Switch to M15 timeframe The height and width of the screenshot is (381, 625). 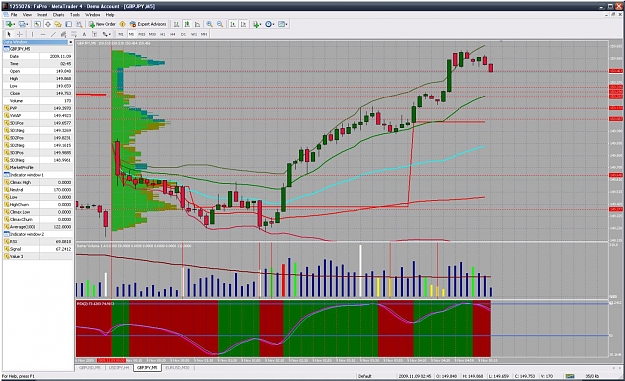tap(142, 34)
